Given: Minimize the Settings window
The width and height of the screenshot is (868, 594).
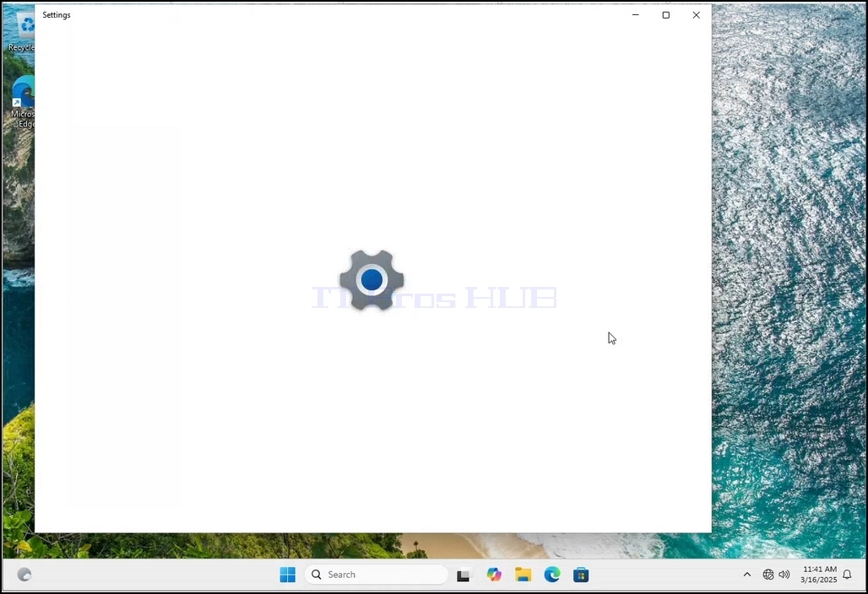Looking at the screenshot, I should 636,15.
